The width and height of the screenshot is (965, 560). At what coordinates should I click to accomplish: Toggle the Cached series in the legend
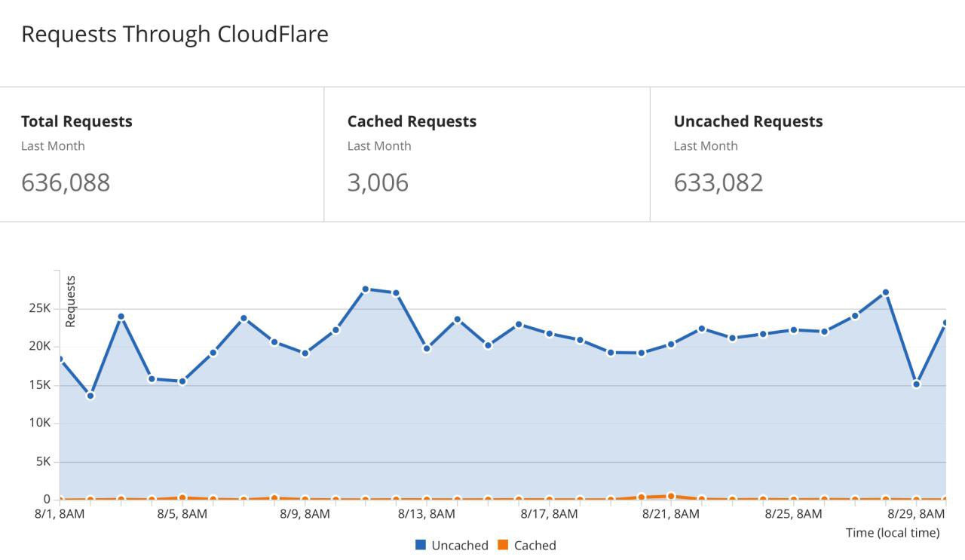[x=535, y=545]
